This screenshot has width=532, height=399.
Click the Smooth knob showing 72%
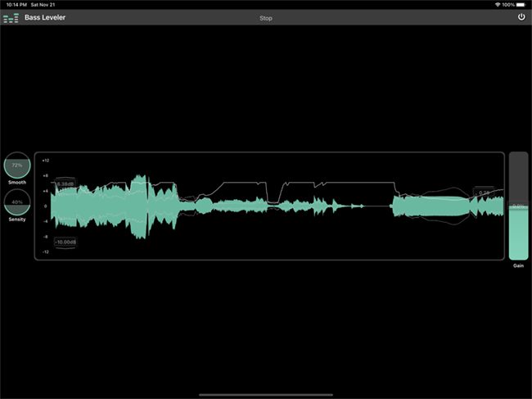[x=16, y=165]
